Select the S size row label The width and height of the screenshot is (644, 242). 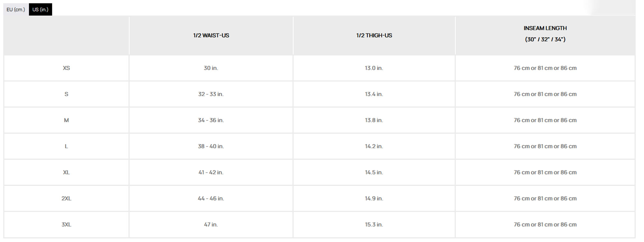coord(66,94)
